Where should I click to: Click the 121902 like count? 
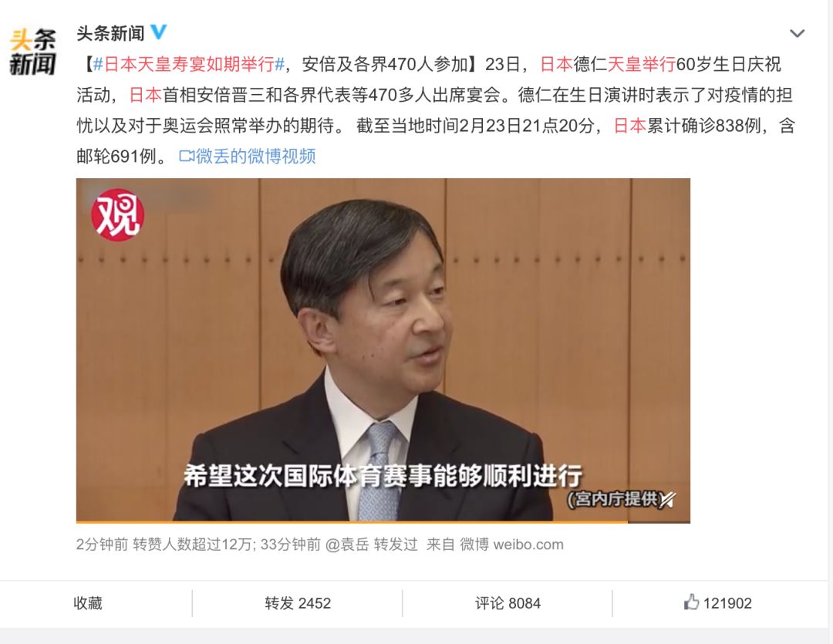tap(727, 603)
